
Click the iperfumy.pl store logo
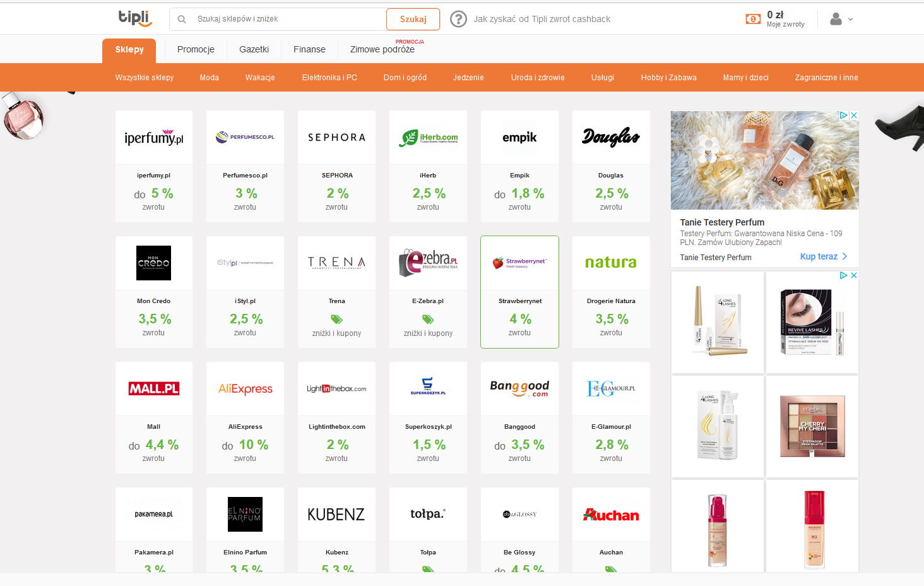[x=154, y=138]
